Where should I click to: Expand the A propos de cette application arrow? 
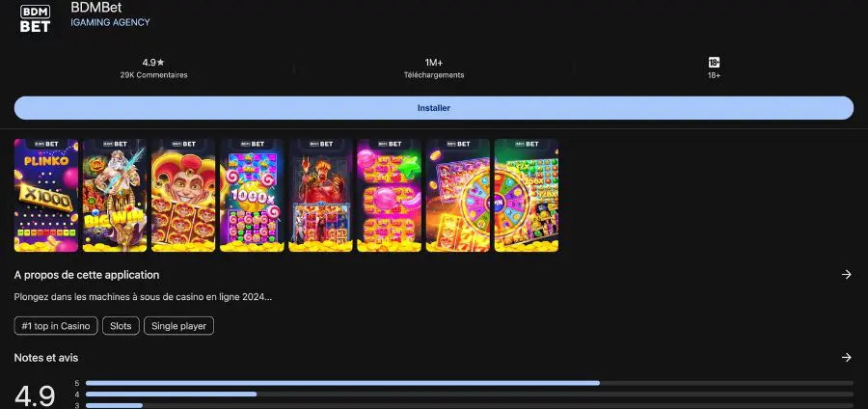point(846,275)
